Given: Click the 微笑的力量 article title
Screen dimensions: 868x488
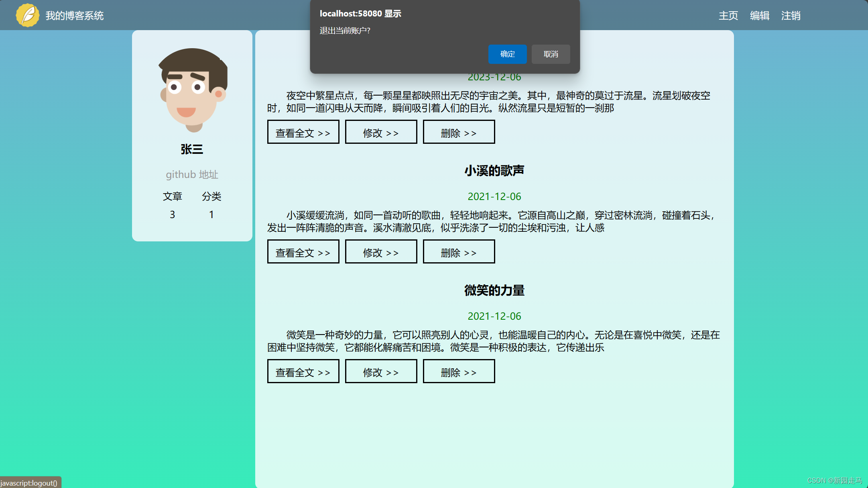Looking at the screenshot, I should tap(494, 290).
